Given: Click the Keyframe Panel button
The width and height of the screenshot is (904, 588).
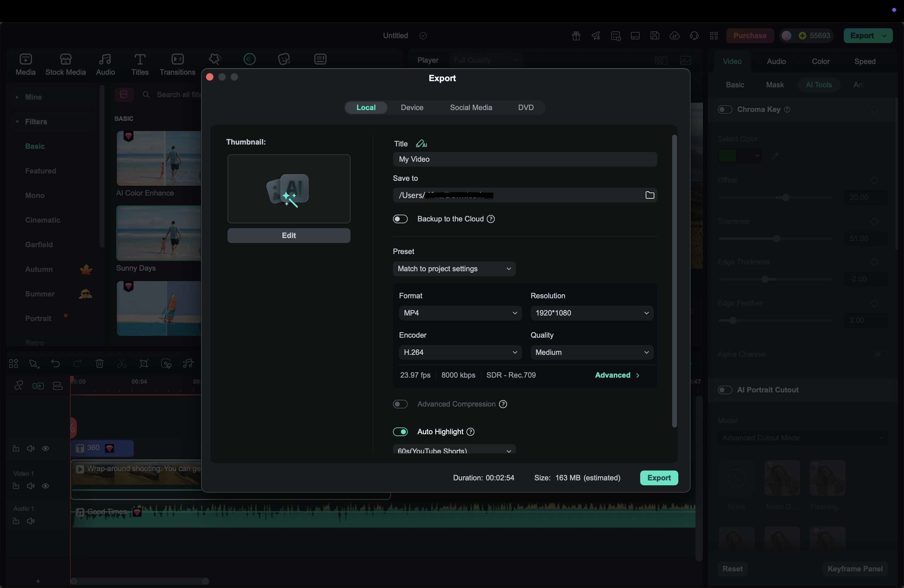Looking at the screenshot, I should 855,569.
